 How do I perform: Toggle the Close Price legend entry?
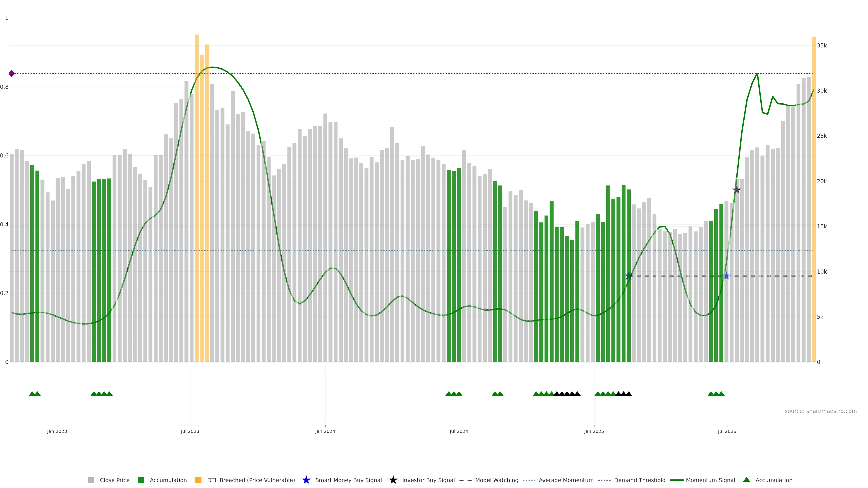pos(114,480)
